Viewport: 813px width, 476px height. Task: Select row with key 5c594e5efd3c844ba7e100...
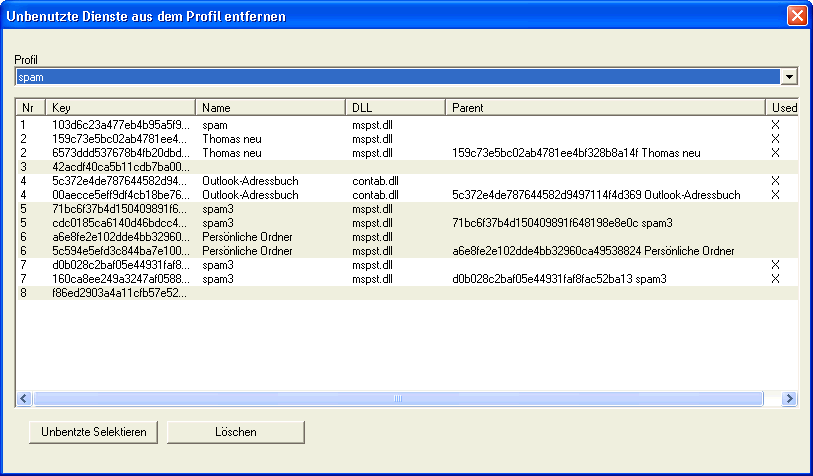pos(407,251)
